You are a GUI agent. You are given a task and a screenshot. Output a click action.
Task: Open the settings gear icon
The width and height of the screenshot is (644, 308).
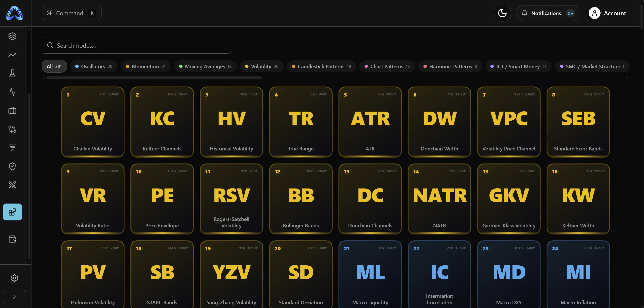[15, 278]
